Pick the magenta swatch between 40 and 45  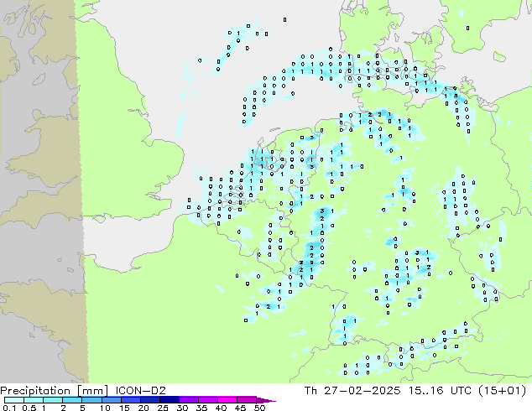pyautogui.click(x=227, y=400)
